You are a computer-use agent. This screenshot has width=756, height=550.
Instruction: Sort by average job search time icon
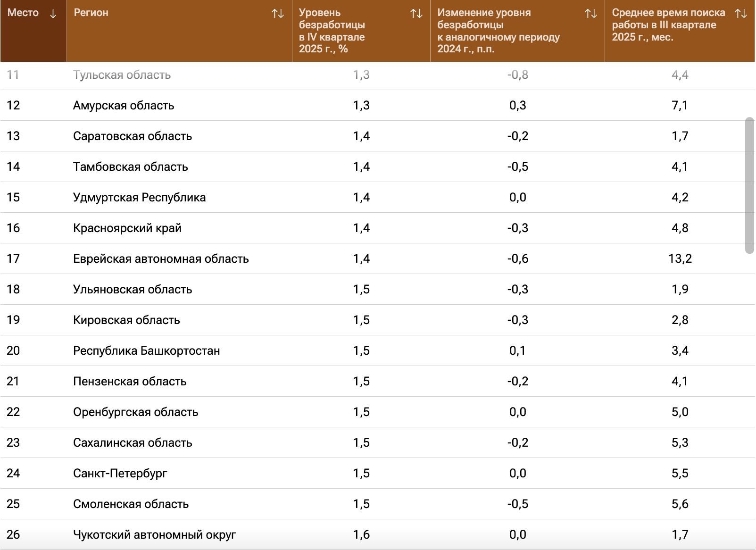pos(741,14)
